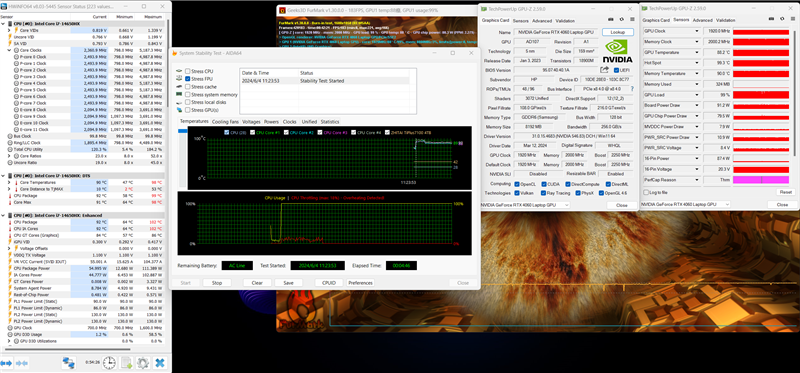This screenshot has height=373, width=800.
Task: Click HWiNFO clock reset timer icon
Action: [x=109, y=363]
